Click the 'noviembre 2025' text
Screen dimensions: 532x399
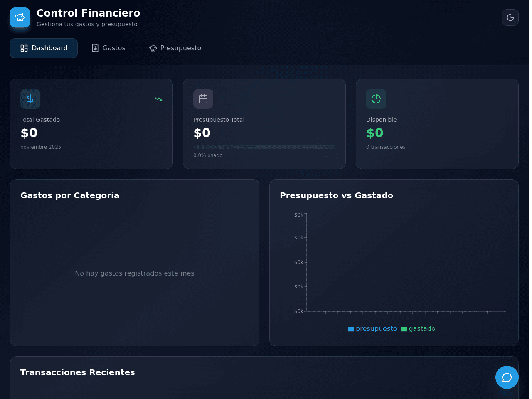click(x=41, y=147)
